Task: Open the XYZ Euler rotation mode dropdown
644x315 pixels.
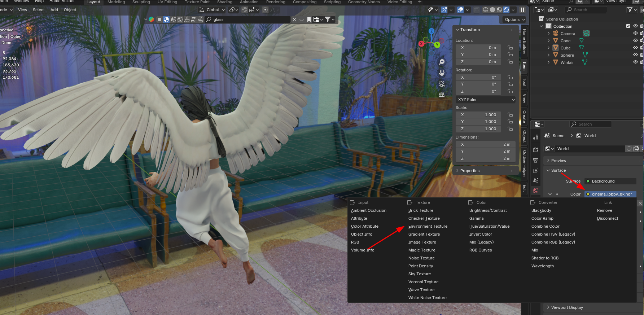Action: [x=486, y=100]
